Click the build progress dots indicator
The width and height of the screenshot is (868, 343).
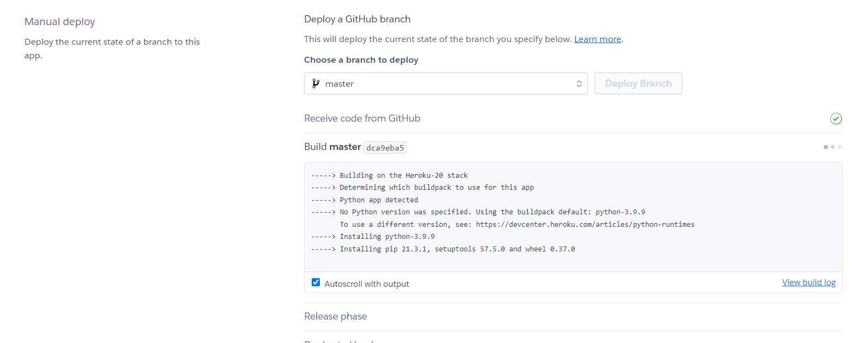click(x=833, y=147)
